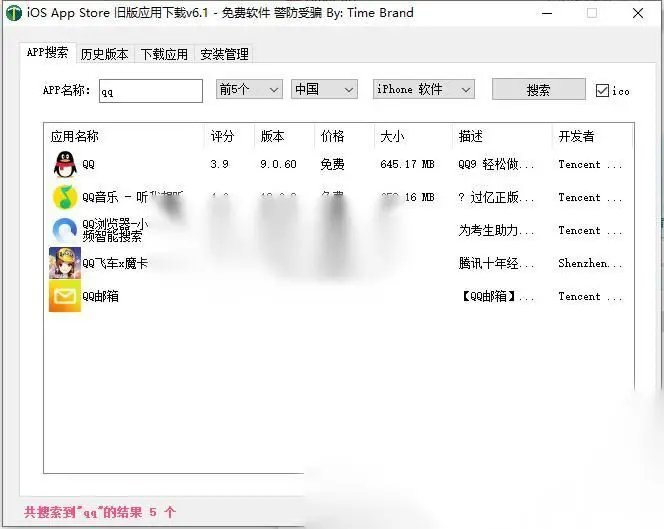Image resolution: width=664 pixels, height=529 pixels.
Task: Toggle the ico checkbox
Action: click(x=602, y=91)
